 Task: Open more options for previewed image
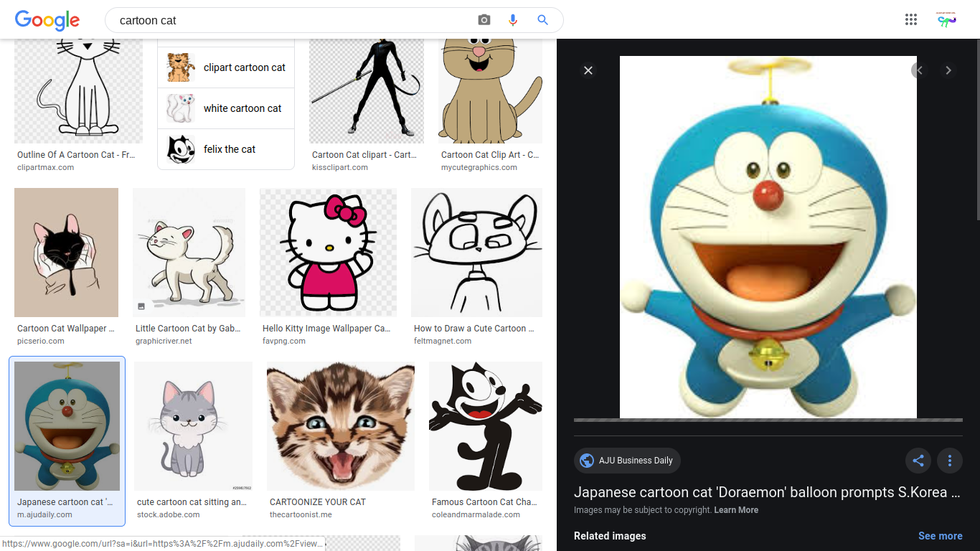coord(950,461)
